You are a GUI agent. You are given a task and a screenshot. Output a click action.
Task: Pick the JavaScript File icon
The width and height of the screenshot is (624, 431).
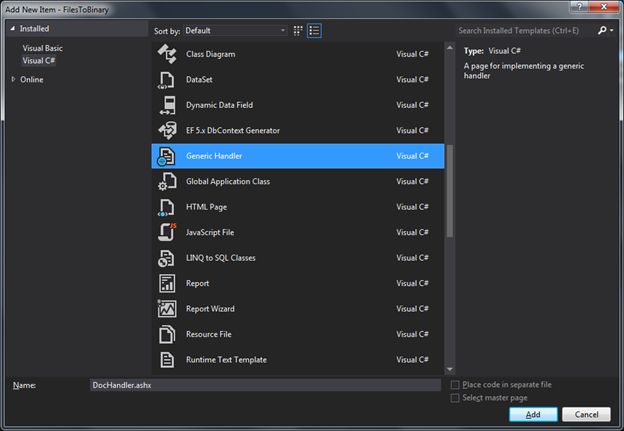point(167,232)
